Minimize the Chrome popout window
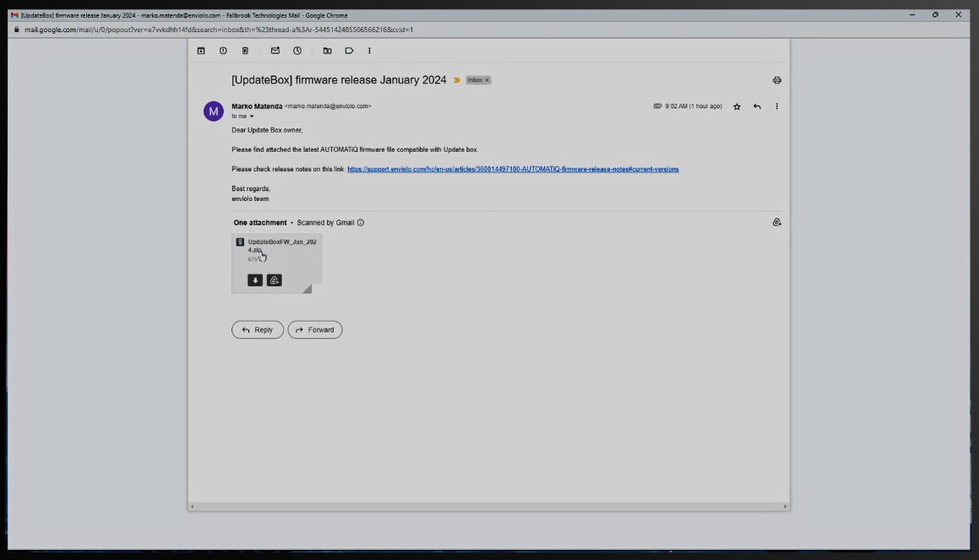 coord(912,15)
